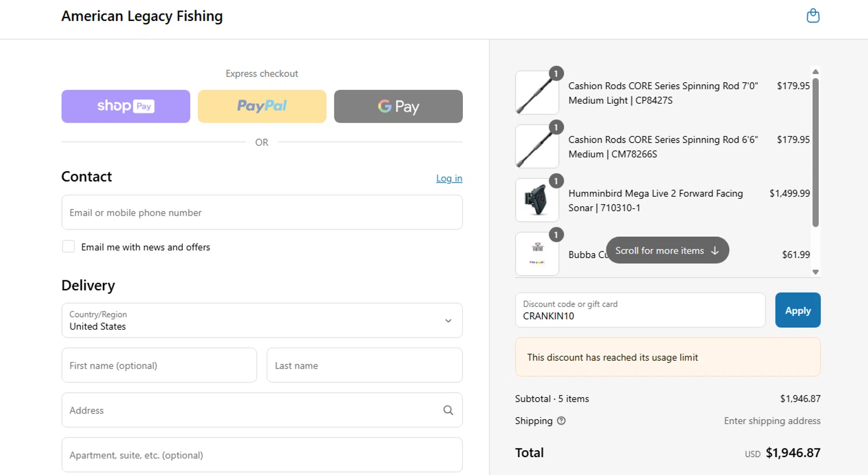Screen dimensions: 868x475
Task: Click into the Last name field
Action: tap(364, 366)
